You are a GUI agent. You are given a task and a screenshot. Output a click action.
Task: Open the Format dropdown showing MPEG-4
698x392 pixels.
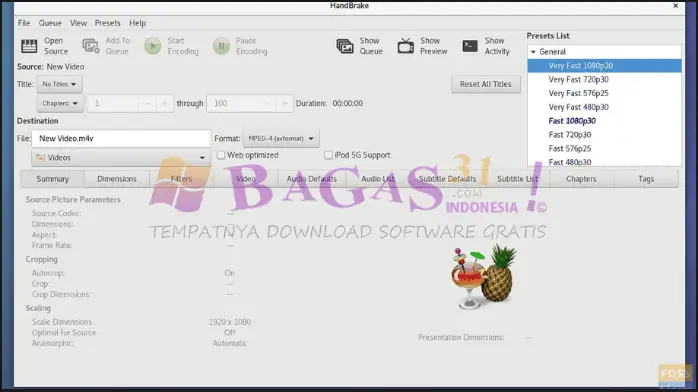[x=281, y=138]
